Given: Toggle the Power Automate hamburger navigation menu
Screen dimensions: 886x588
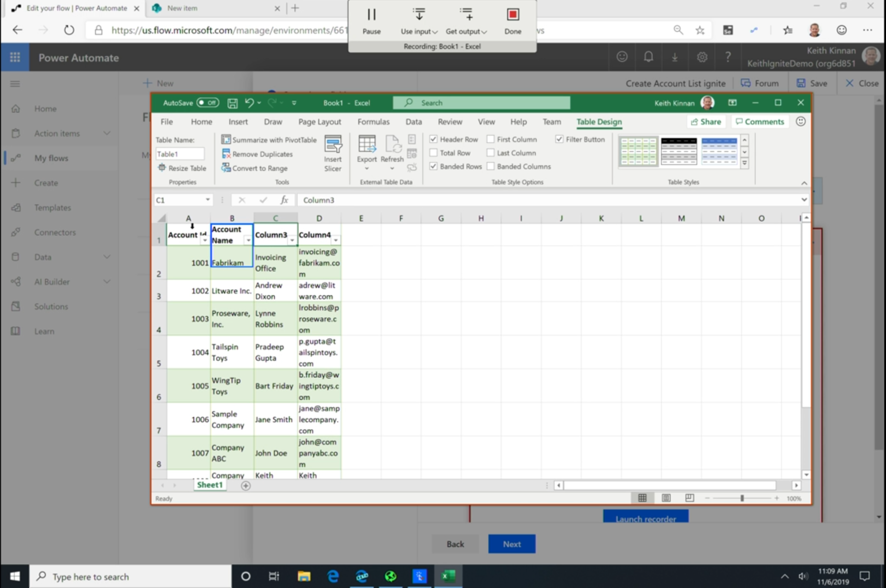Looking at the screenshot, I should (x=15, y=84).
